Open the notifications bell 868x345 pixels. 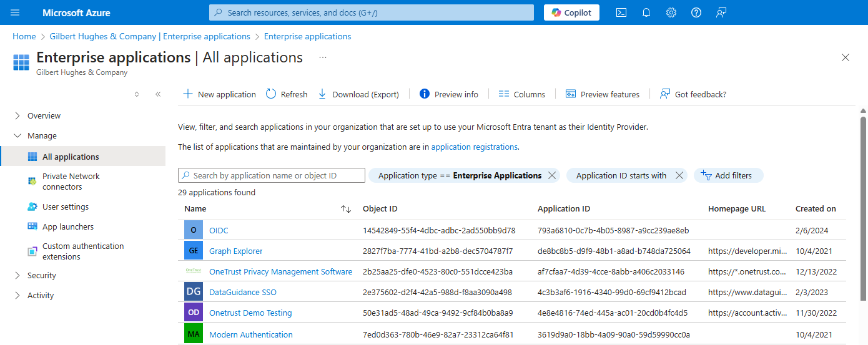[x=646, y=12]
